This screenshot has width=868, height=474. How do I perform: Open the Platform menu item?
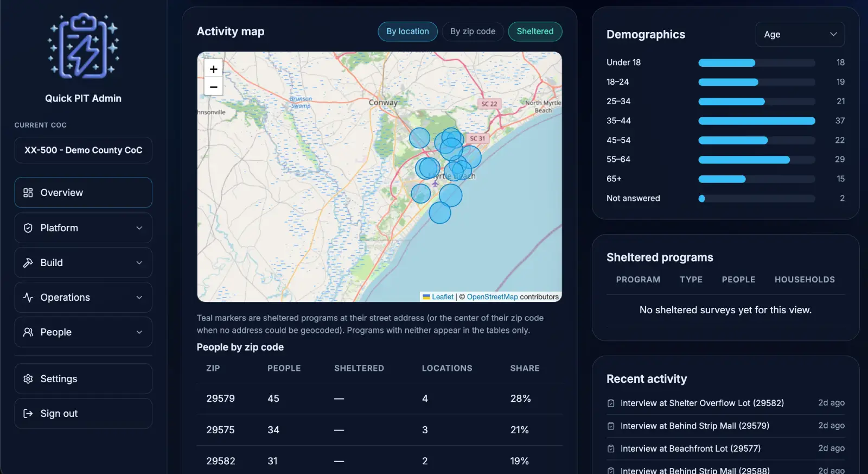[x=83, y=228]
